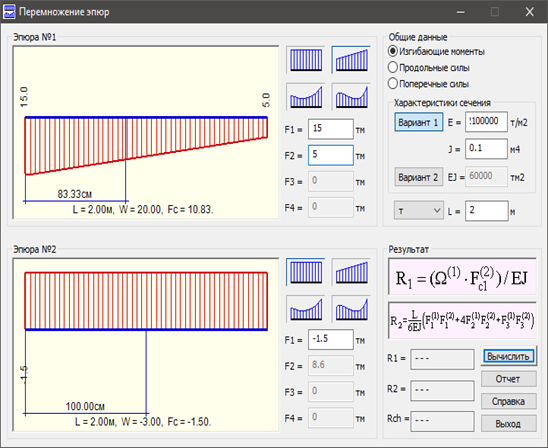Switch to Вариант 2 section characteristics
The height and width of the screenshot is (448, 548).
pyautogui.click(x=419, y=177)
